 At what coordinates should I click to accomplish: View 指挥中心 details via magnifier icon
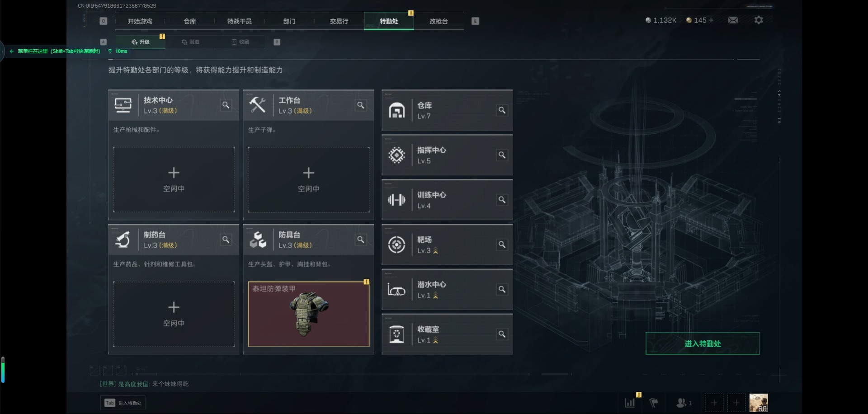coord(502,155)
